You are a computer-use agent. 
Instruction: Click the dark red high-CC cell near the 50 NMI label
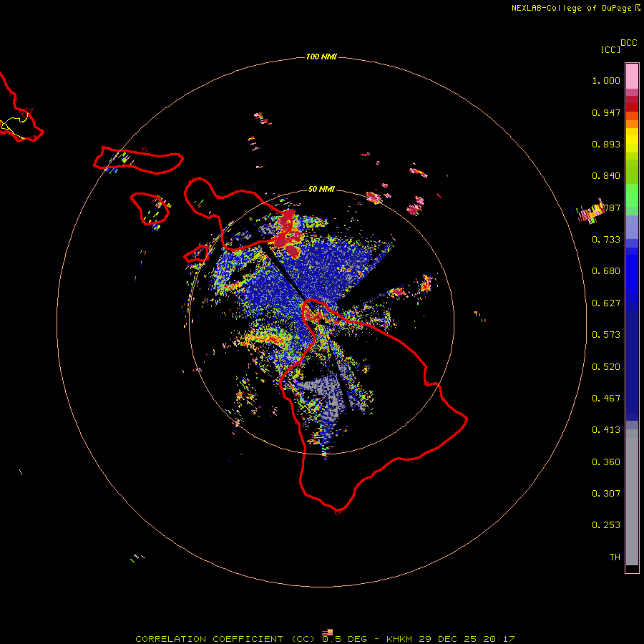click(288, 233)
